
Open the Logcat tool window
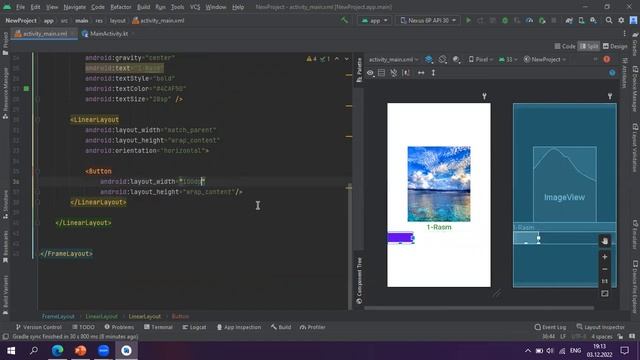coord(194,327)
